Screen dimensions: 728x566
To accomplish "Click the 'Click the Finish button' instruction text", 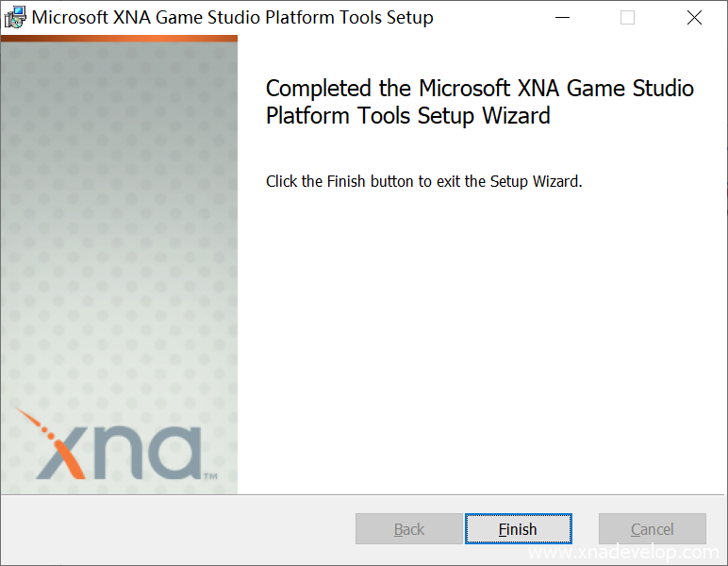I will click(x=423, y=181).
